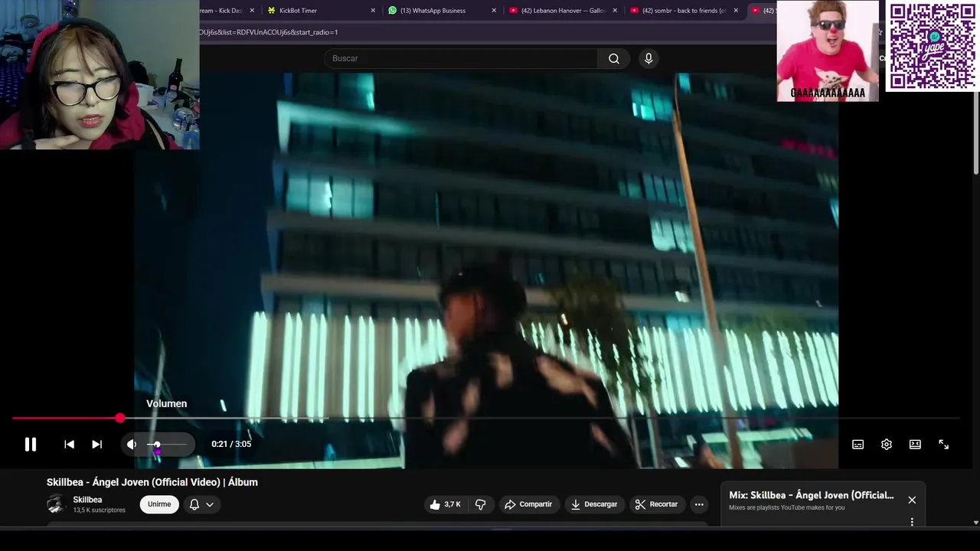
Task: Click the search magnifier button
Action: click(614, 58)
